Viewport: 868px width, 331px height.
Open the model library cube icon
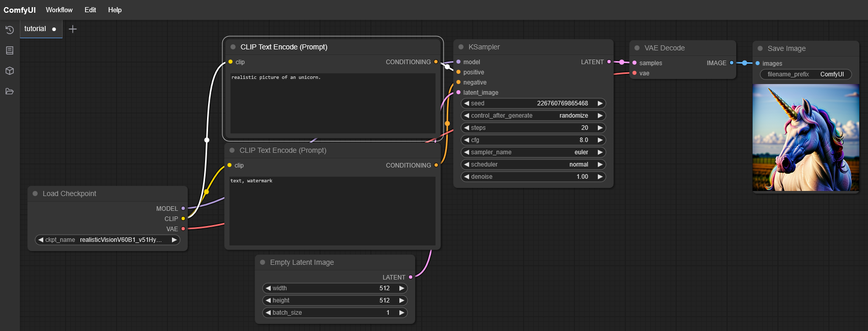coord(9,71)
